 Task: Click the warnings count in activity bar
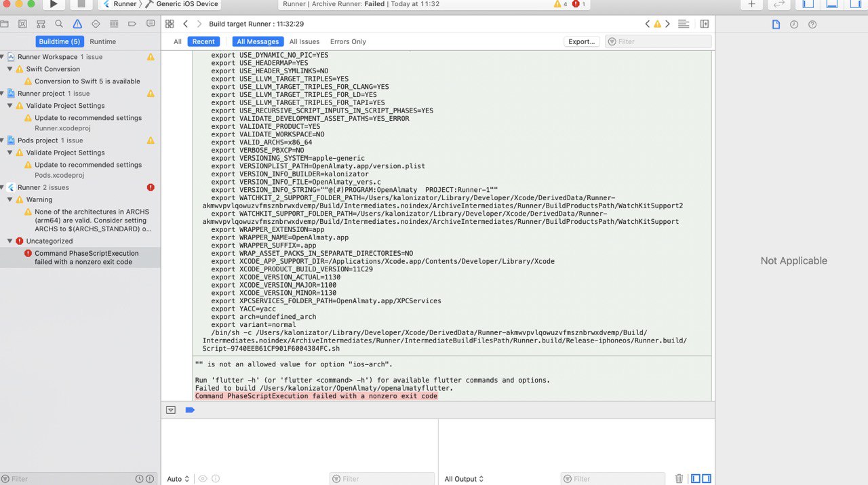561,4
